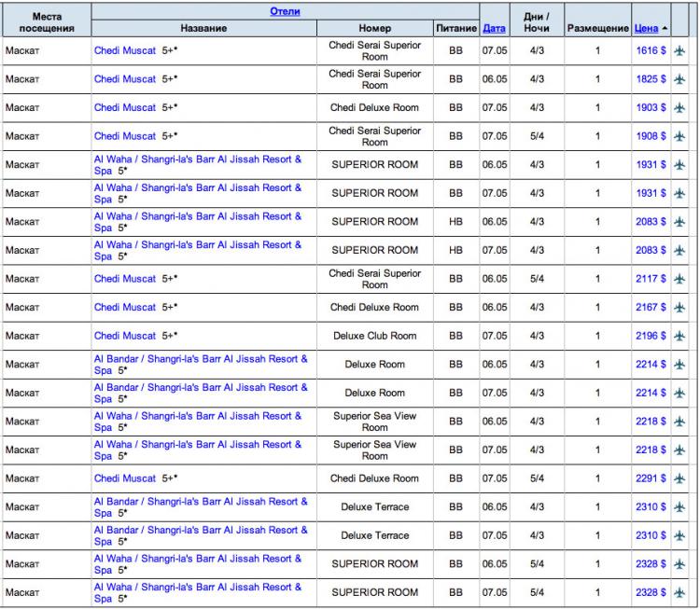This screenshot has height=609, width=700.
Task: Click airplane icon for 2214 $ on 06.05
Action: tap(679, 365)
